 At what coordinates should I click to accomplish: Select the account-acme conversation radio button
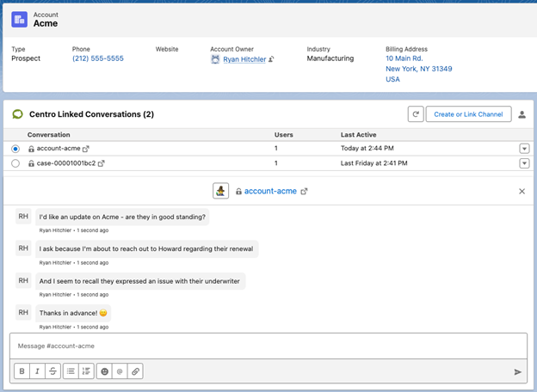click(x=15, y=149)
